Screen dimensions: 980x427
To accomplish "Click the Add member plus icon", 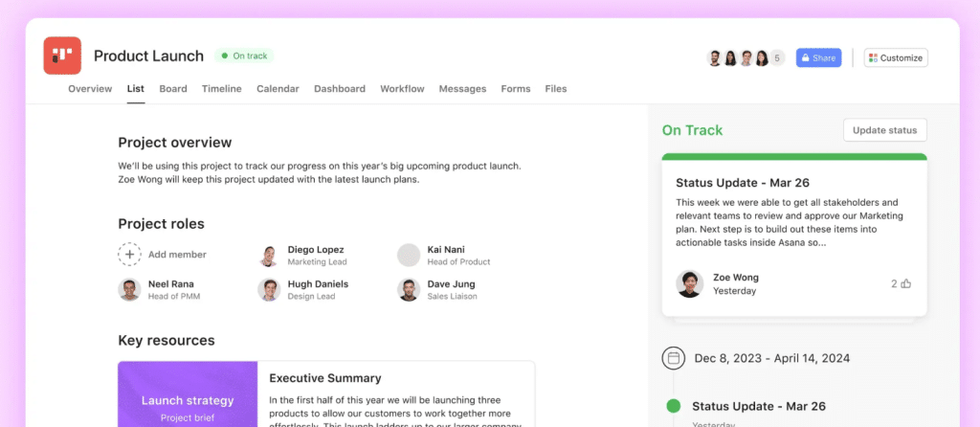I will 129,255.
